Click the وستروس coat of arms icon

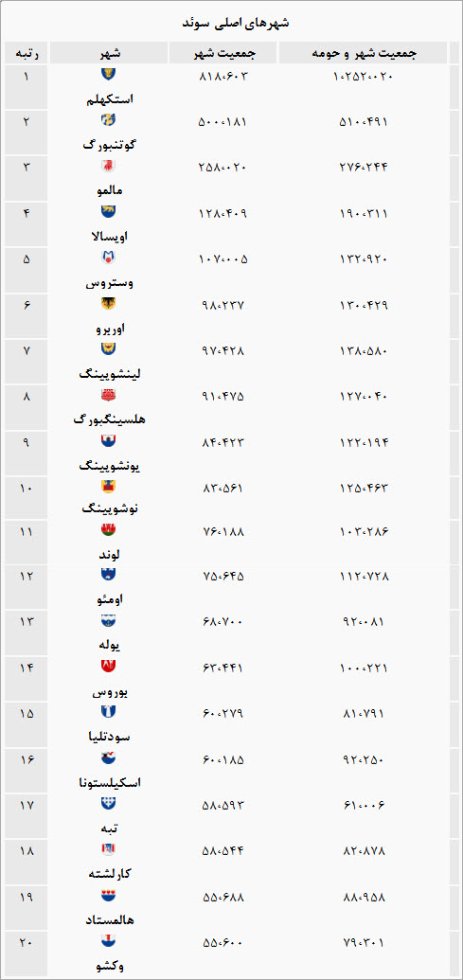coord(108,258)
